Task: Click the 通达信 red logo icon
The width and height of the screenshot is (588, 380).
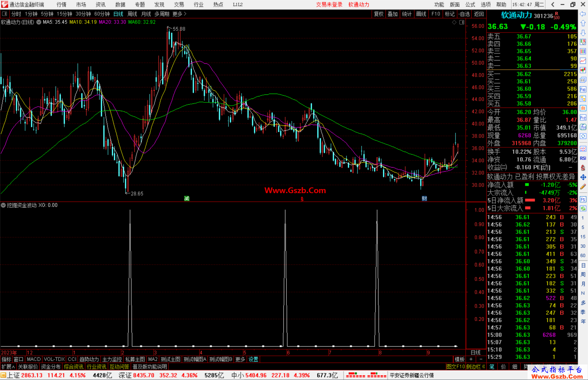Action: 4,4
